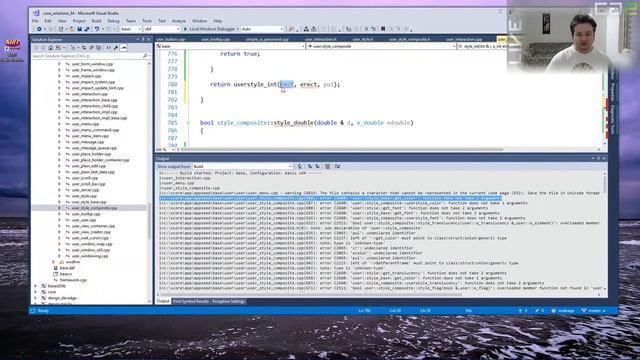
Task: Click the Visual Studio logo in title bar
Action: pyautogui.click(x=36, y=13)
